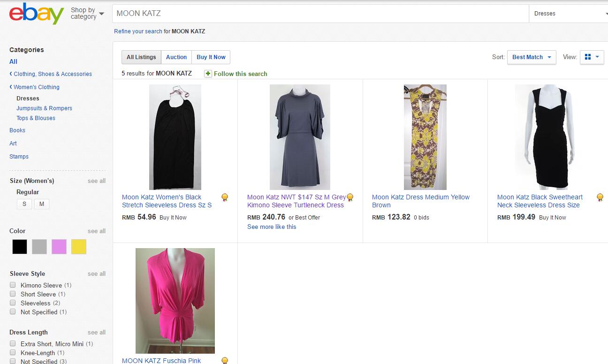
Task: Filter by gray color swatch
Action: tap(39, 247)
